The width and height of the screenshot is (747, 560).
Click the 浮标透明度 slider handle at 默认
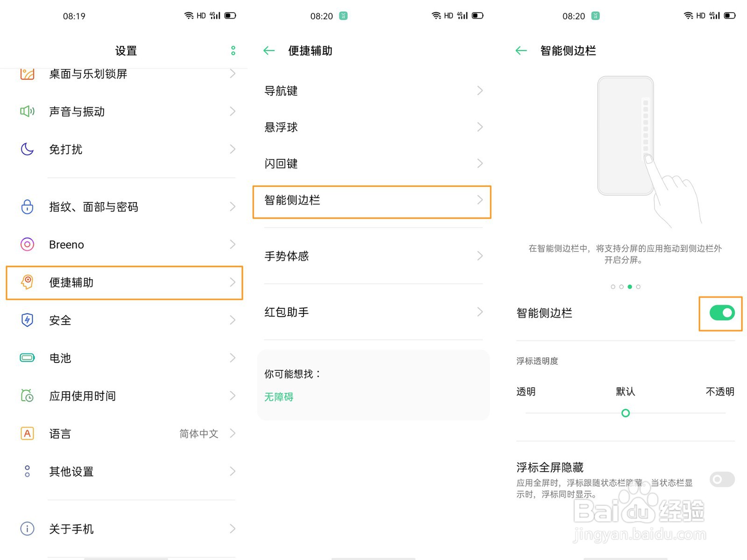tap(625, 413)
